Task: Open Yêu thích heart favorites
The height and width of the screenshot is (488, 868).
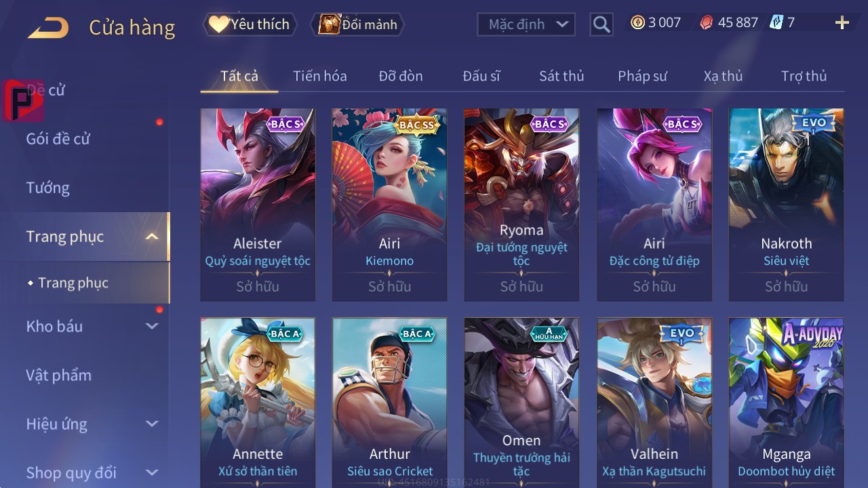Action: (250, 24)
